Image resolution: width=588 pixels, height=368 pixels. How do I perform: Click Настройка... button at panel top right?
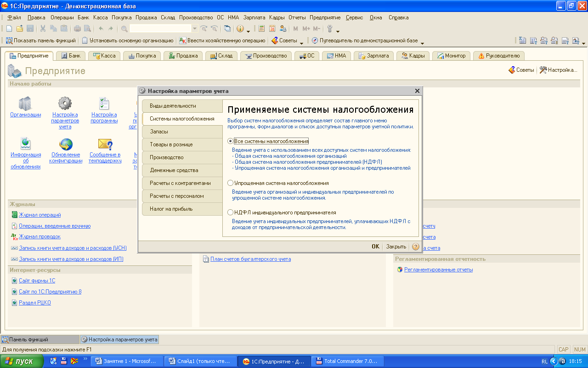[558, 70]
